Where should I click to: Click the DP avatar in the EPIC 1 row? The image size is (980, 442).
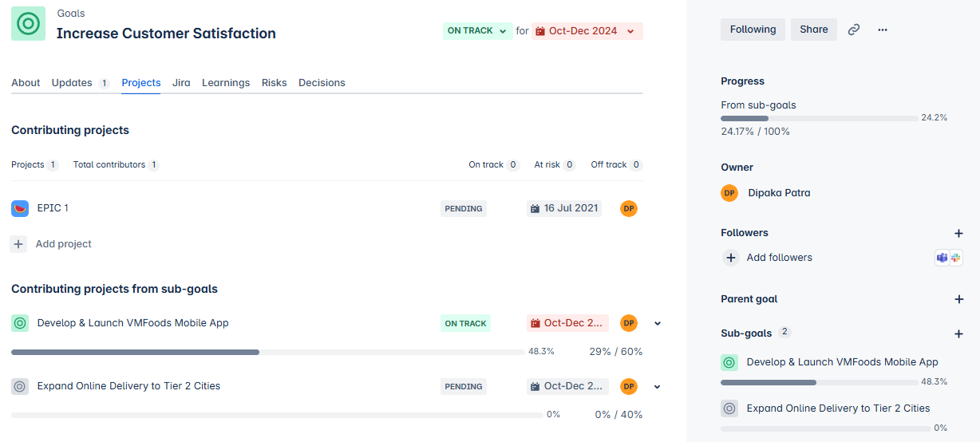pos(629,208)
